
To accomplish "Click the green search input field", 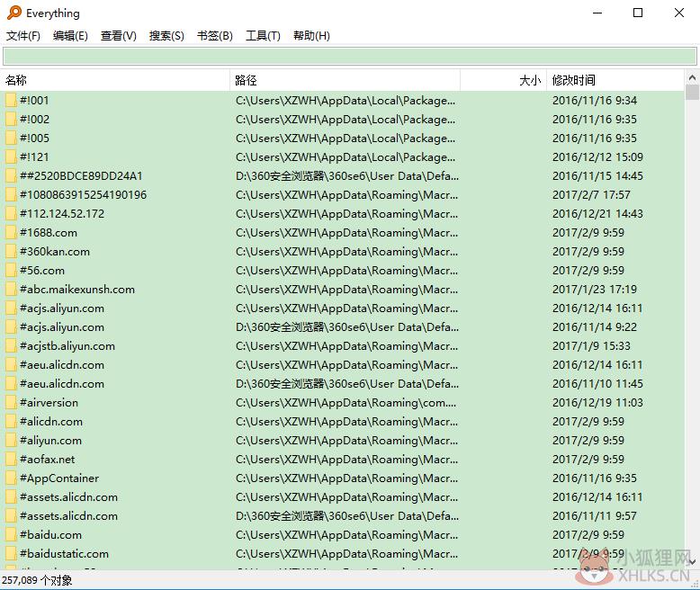I will (350, 57).
